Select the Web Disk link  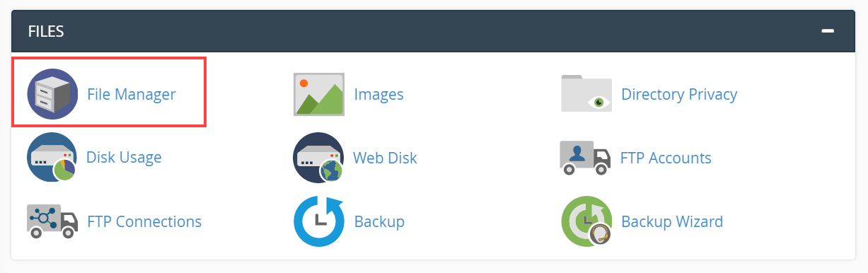[386, 157]
